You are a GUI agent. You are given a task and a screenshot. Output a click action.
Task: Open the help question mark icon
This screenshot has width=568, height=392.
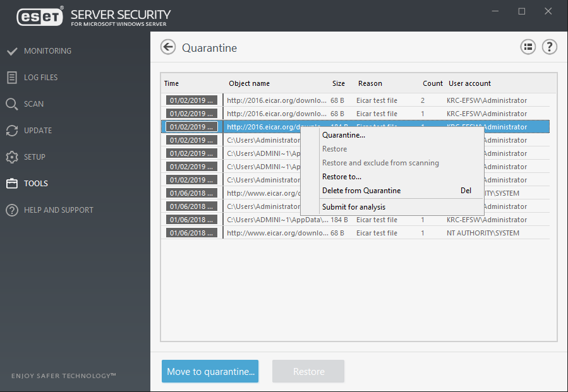pos(549,47)
